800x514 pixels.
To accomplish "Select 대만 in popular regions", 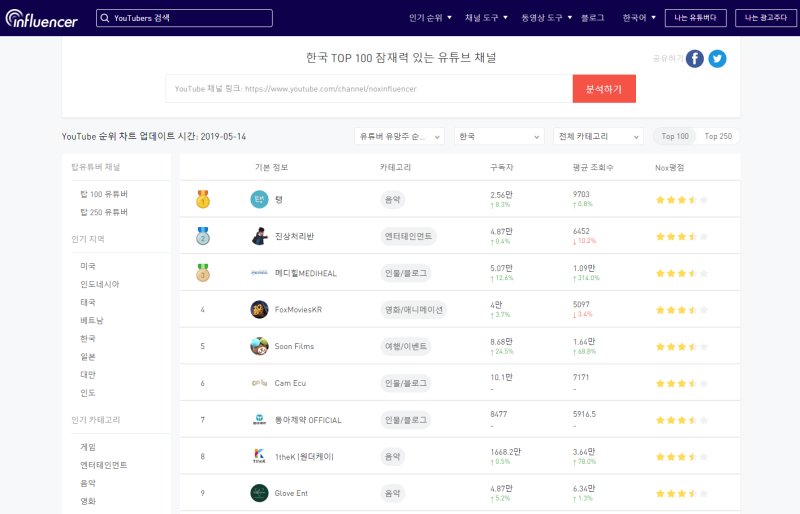I will (x=88, y=375).
